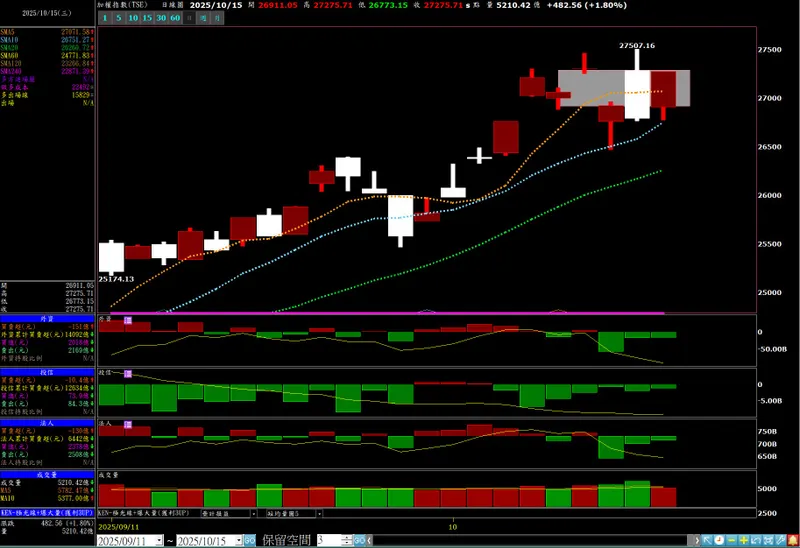
Task: Click the purple badge icon in 外資 panel
Action: tap(128, 320)
